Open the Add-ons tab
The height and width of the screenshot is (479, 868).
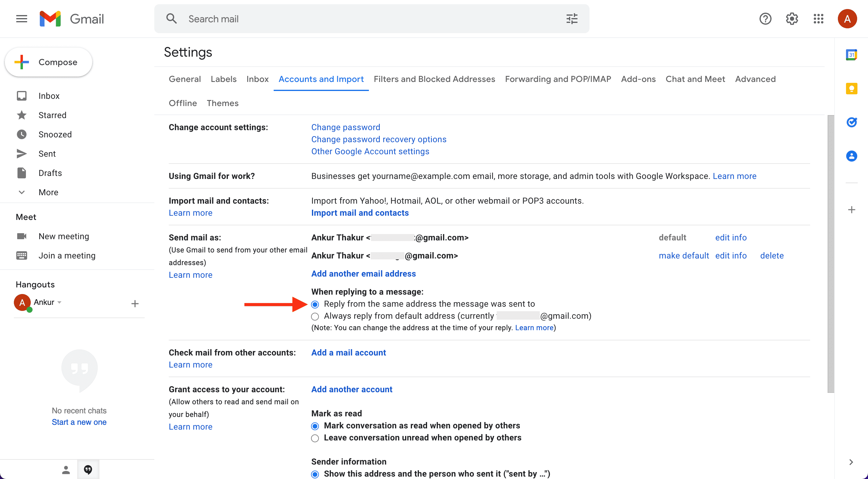638,79
